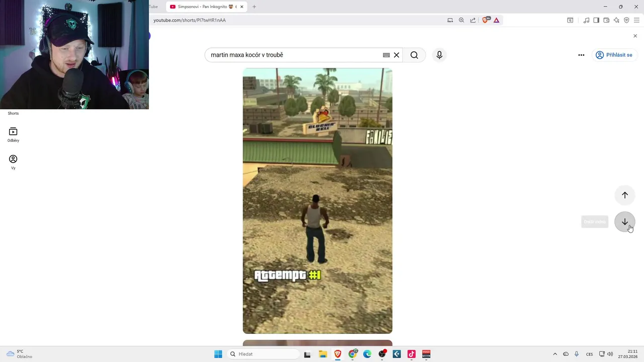Open File Explorer from the taskbar
644x362 pixels.
(x=323, y=354)
